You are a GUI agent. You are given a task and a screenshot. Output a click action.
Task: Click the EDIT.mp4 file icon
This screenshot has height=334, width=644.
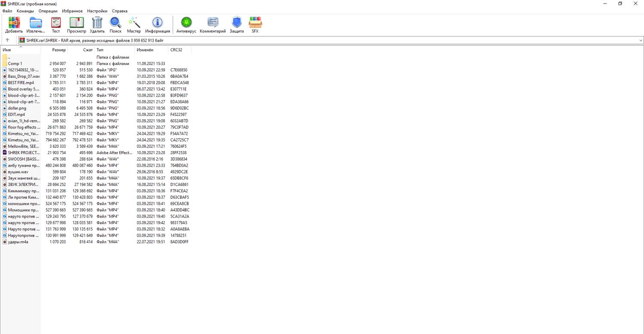coord(5,114)
